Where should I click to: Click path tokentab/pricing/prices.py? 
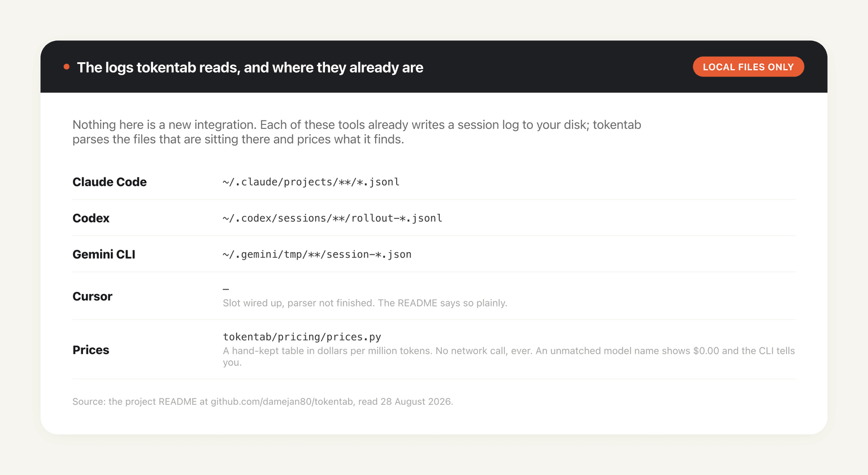coord(302,337)
